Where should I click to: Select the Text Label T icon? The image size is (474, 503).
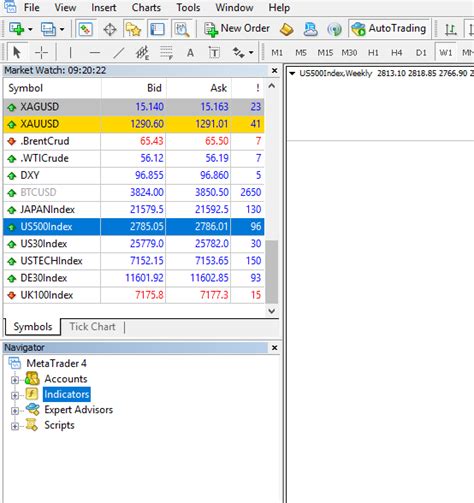pyautogui.click(x=214, y=53)
